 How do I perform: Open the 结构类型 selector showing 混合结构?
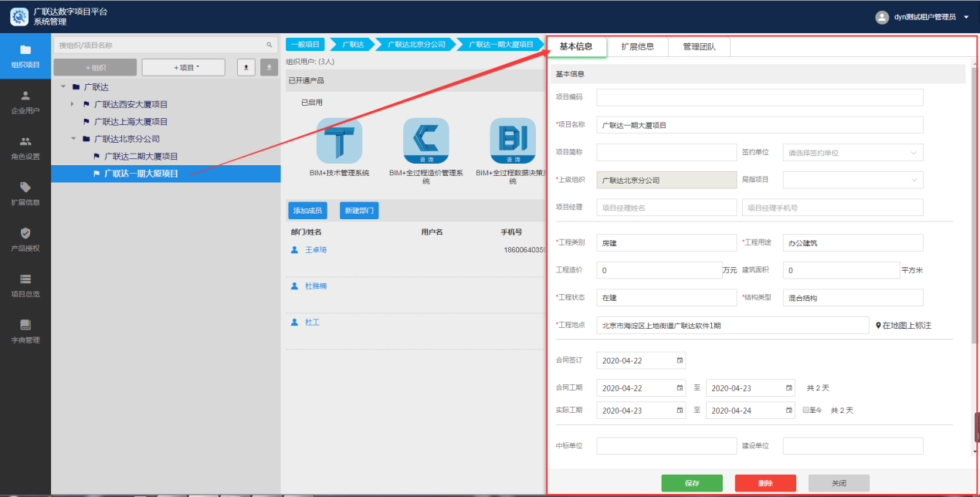(853, 297)
